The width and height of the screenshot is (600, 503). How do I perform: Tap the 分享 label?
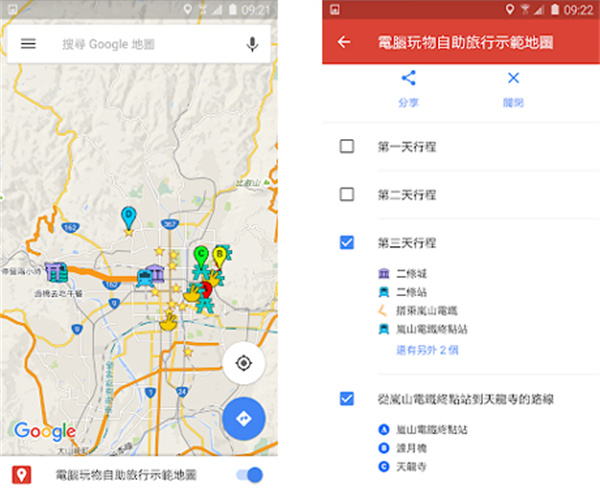pyautogui.click(x=408, y=103)
